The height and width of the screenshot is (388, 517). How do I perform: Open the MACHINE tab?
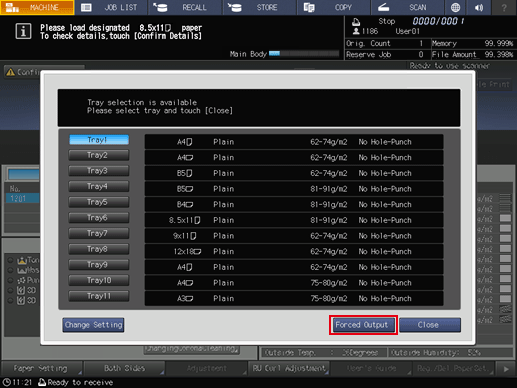pos(37,7)
